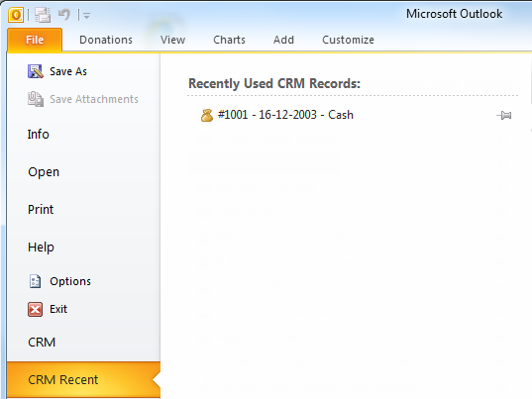Image resolution: width=532 pixels, height=399 pixels.
Task: Open the CRM section
Action: pos(42,343)
